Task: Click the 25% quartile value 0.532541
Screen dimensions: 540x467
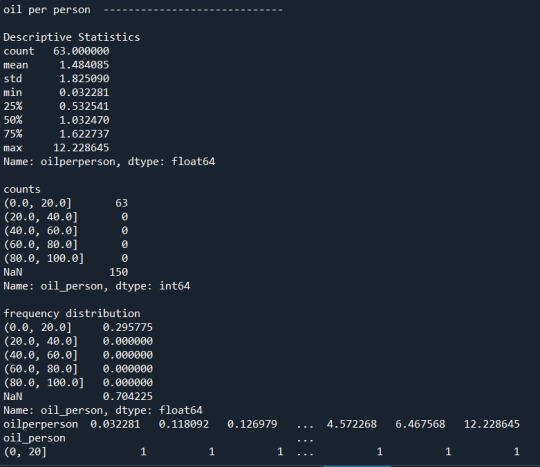Action: [84, 106]
